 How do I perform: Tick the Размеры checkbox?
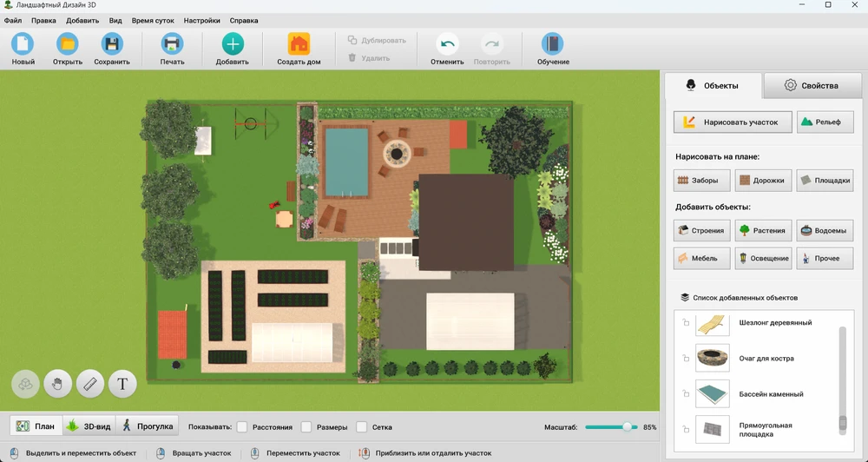tap(306, 427)
